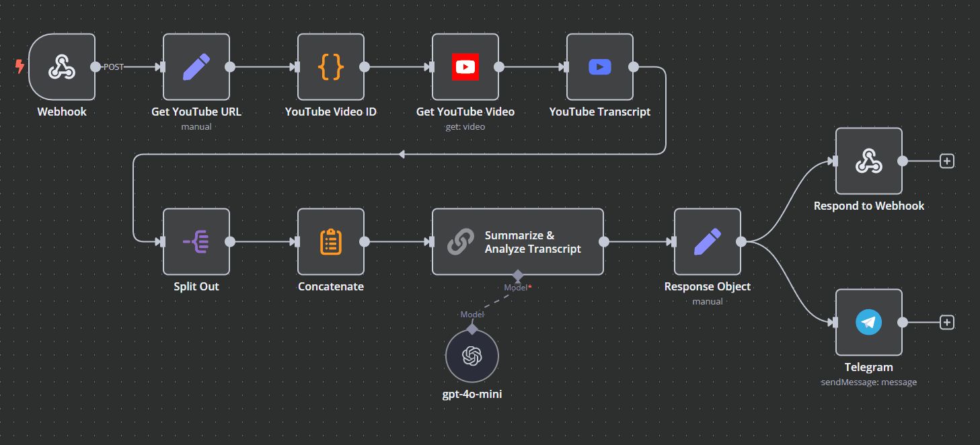Select the Webhook trigger node icon

62,67
